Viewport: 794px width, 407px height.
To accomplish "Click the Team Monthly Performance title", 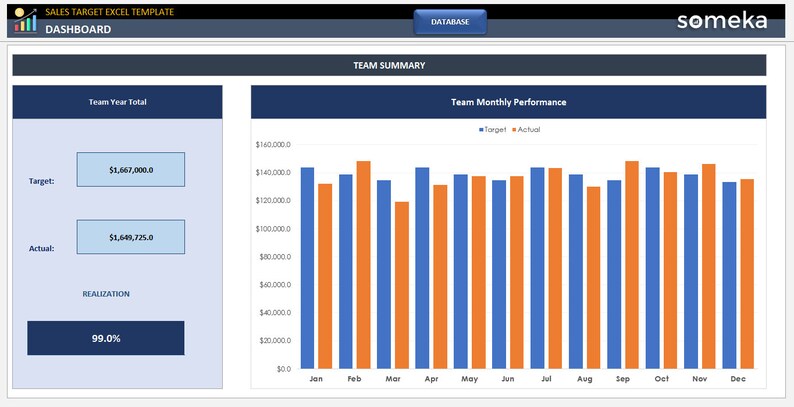I will (x=508, y=102).
